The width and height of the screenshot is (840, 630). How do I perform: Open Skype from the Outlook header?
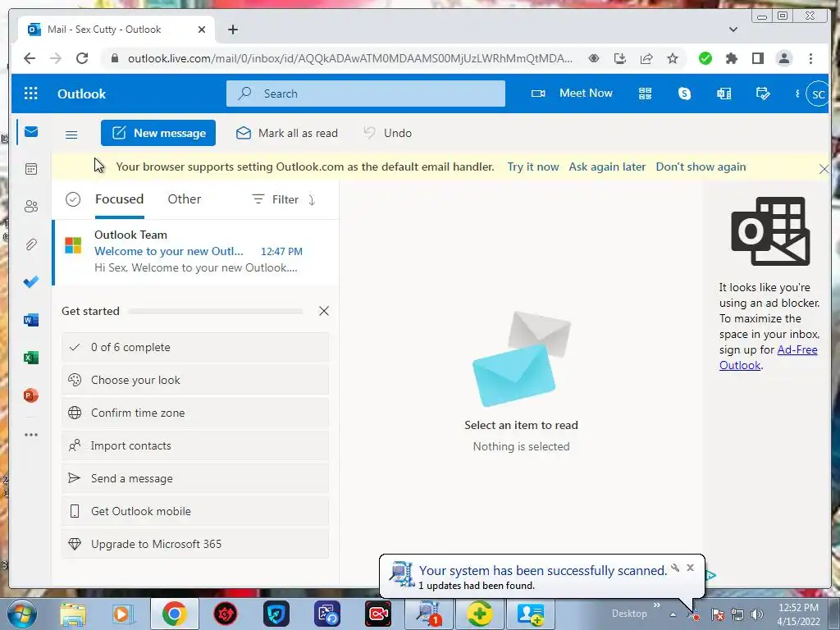pos(684,94)
